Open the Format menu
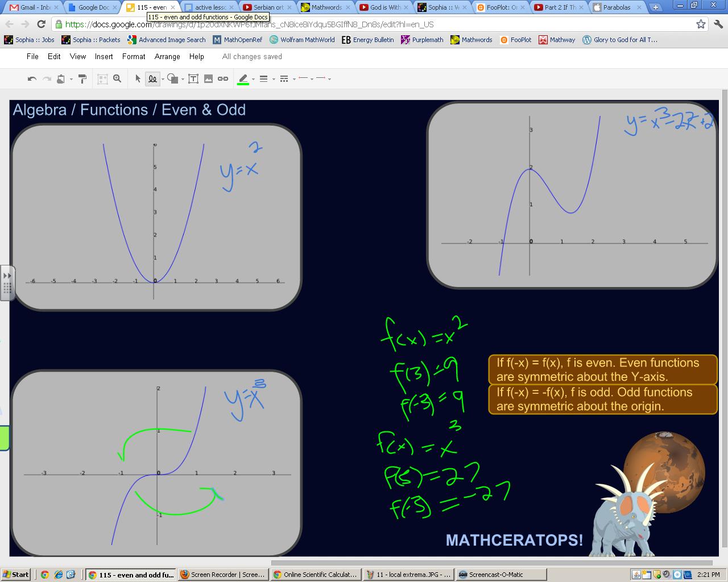 [134, 56]
